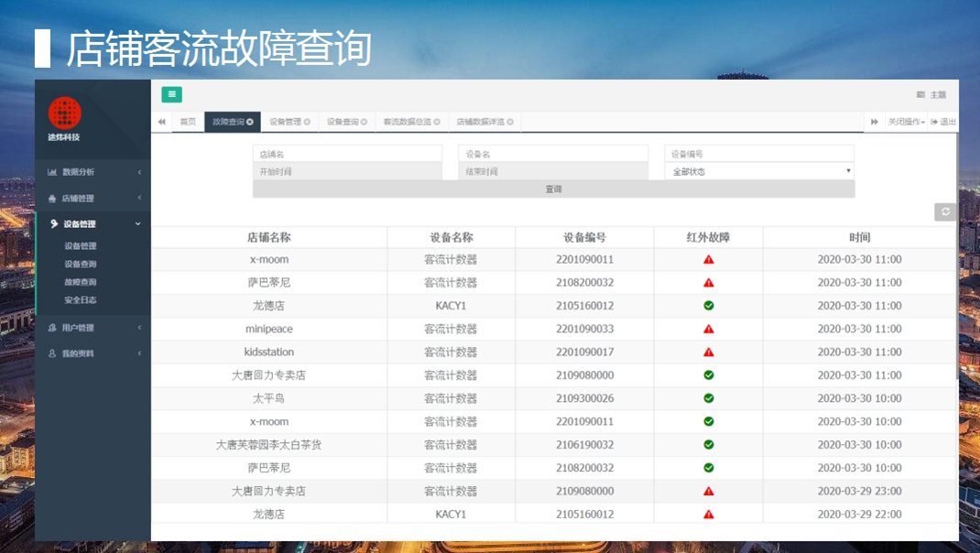The height and width of the screenshot is (553, 980).
Task: Click the 2020-03-29 23:00 time cell
Action: point(859,491)
